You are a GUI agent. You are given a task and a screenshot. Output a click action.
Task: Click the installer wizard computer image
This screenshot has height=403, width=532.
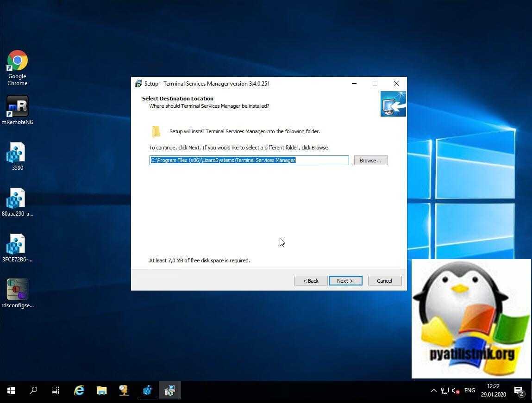[393, 104]
